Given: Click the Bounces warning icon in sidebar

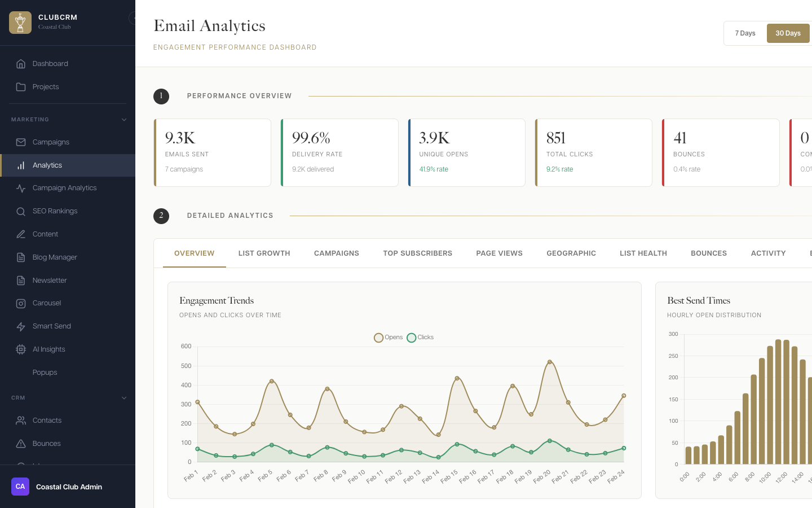Looking at the screenshot, I should click(x=21, y=443).
